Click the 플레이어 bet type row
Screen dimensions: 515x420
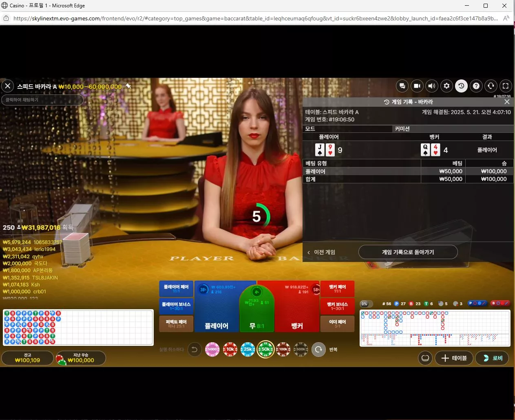point(408,172)
